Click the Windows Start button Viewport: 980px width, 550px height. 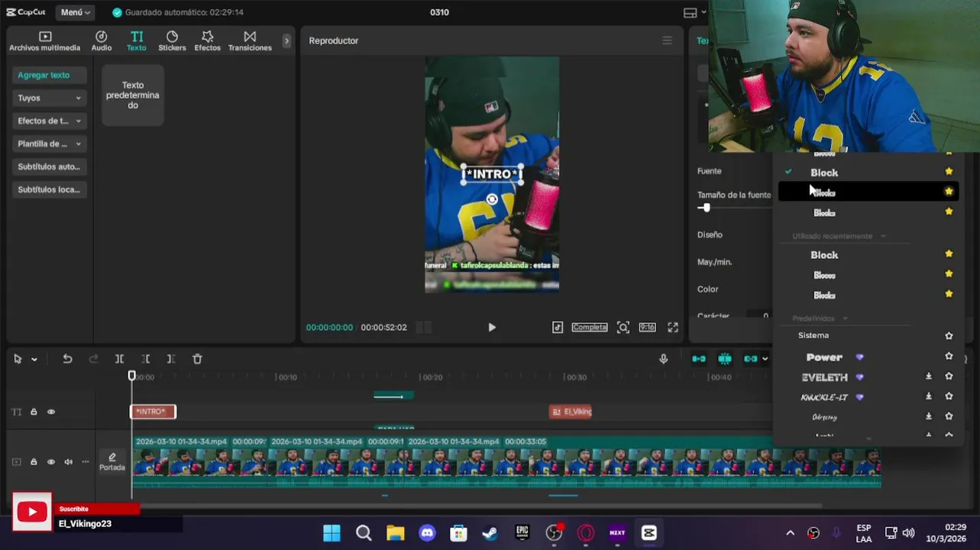click(332, 532)
